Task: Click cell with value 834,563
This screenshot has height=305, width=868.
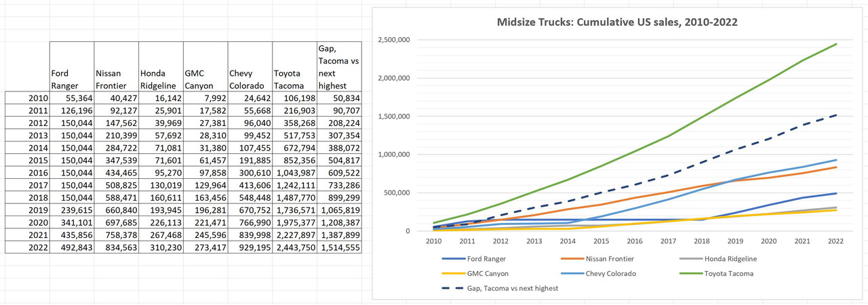Action: pos(115,246)
